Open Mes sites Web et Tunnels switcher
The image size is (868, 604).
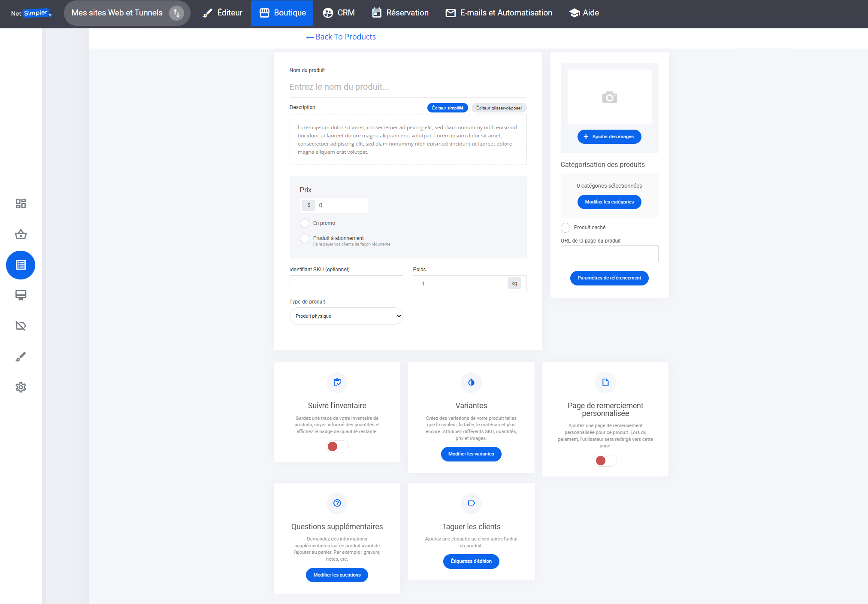point(127,13)
